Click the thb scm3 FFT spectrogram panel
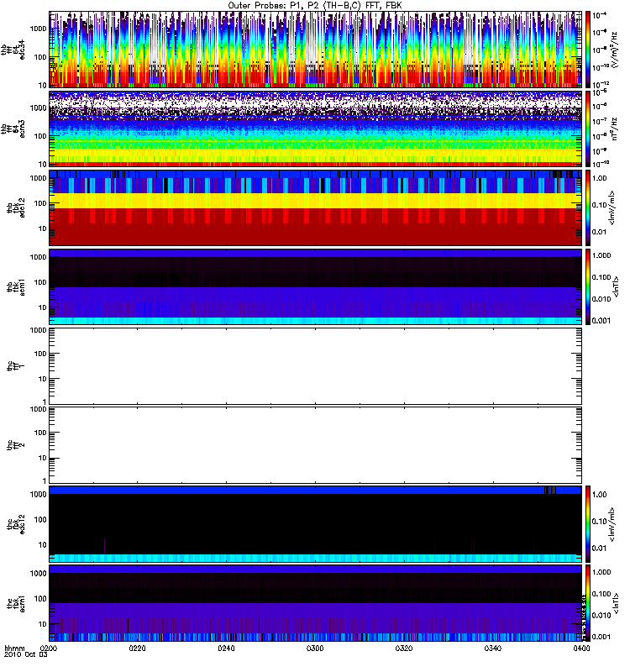Screen dimensions: 630x672 pyautogui.click(x=316, y=129)
